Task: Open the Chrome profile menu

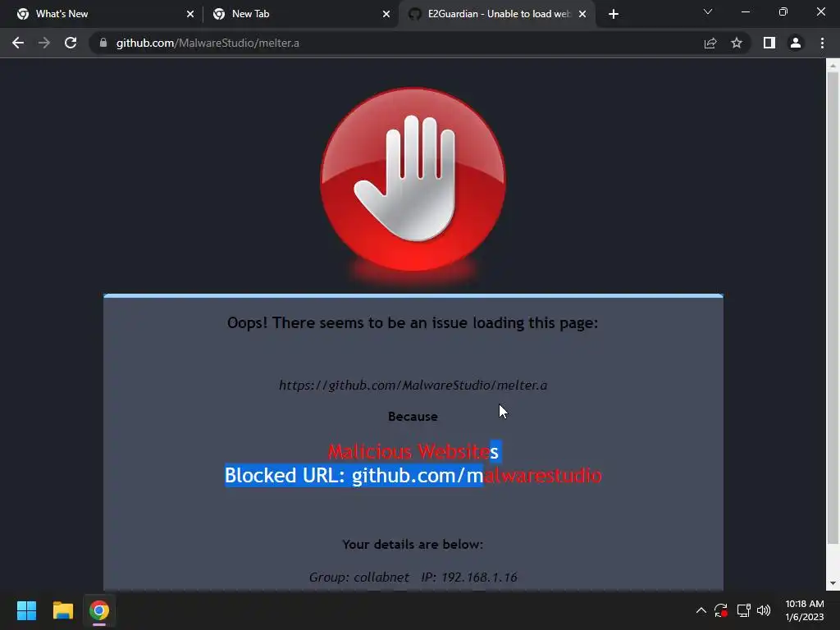Action: 796,43
